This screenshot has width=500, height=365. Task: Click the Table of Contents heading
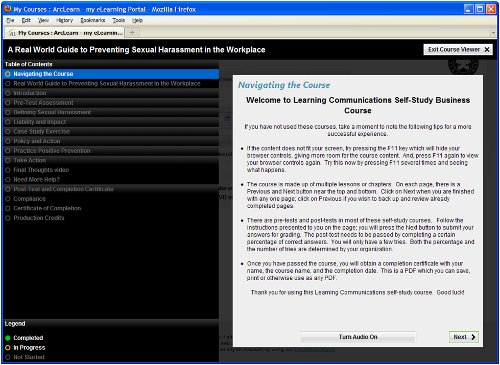pos(28,64)
